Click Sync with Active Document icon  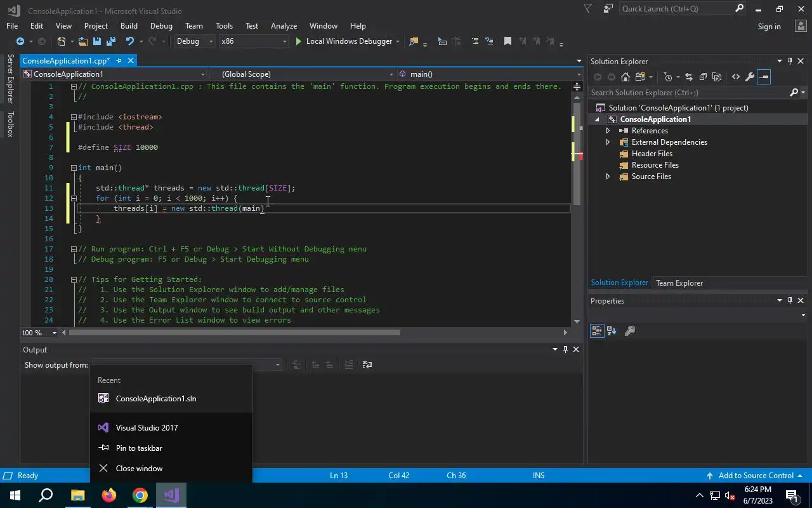point(689,77)
